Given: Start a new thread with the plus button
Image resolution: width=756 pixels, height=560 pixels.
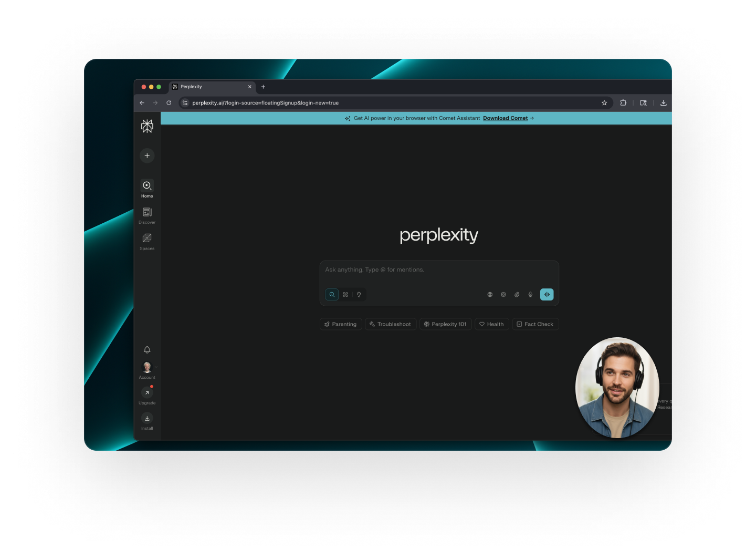Looking at the screenshot, I should (147, 155).
